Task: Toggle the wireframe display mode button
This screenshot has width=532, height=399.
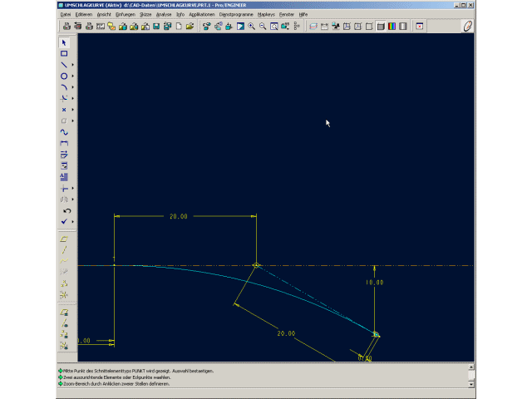Action: pyautogui.click(x=347, y=26)
